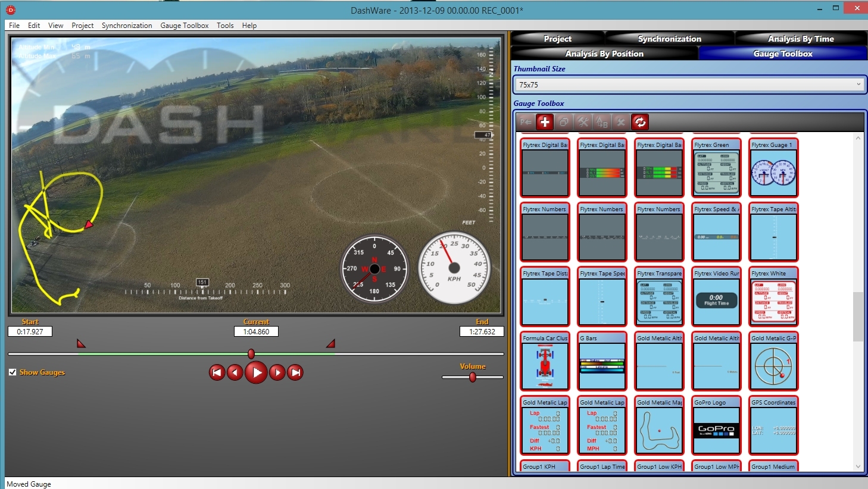Open the File menu
This screenshot has width=868, height=489.
pyautogui.click(x=14, y=26)
